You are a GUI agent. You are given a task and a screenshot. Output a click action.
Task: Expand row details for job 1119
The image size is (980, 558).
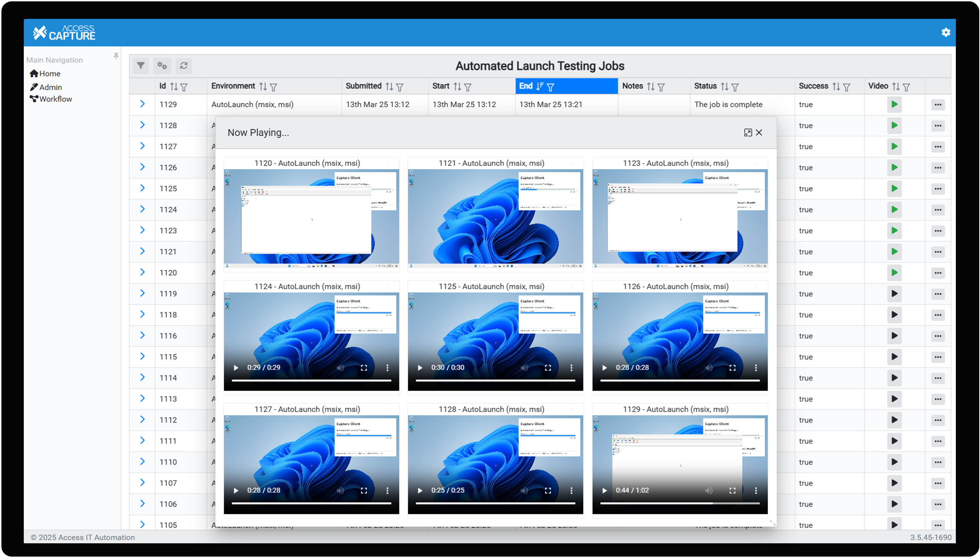click(x=142, y=293)
